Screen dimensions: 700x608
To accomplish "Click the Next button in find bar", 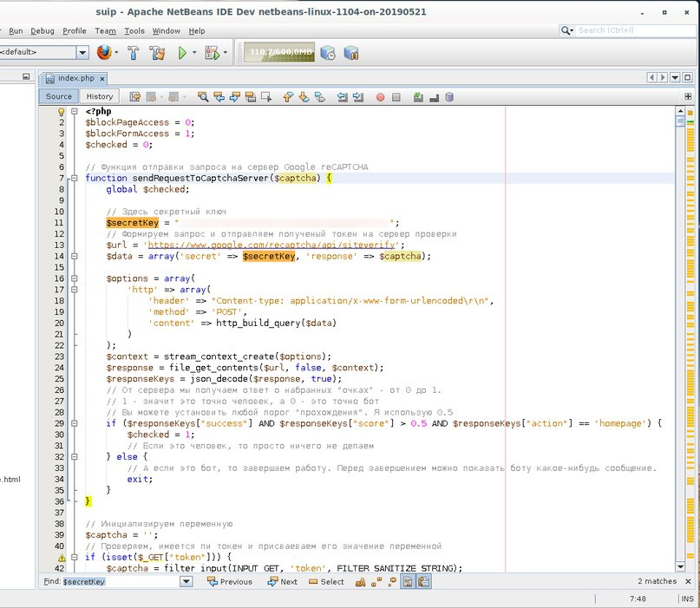I will click(x=283, y=582).
